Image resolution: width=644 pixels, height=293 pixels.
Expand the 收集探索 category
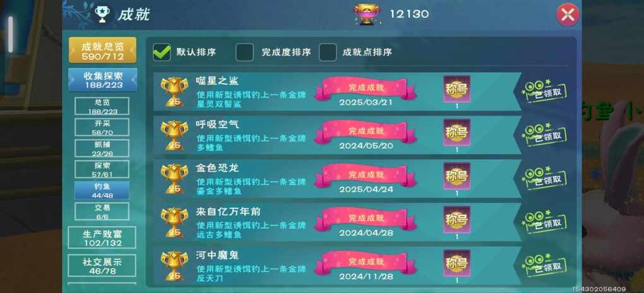pyautogui.click(x=103, y=80)
